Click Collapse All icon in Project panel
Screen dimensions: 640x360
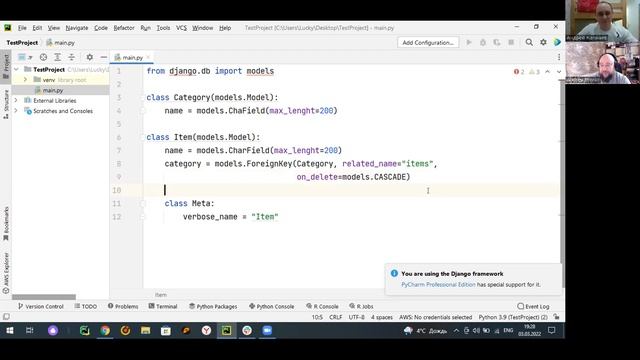click(71, 57)
